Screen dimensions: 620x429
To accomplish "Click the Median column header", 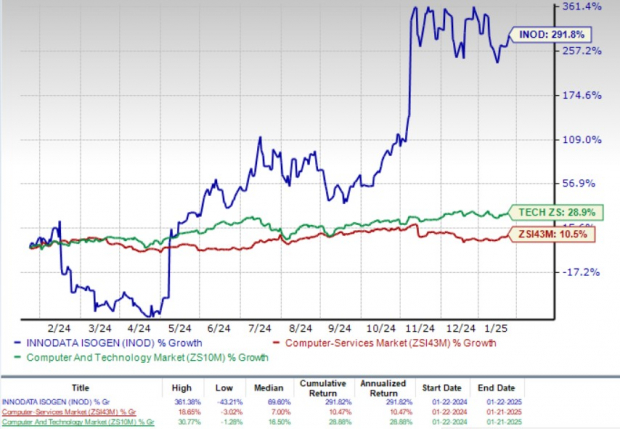I will tap(268, 388).
